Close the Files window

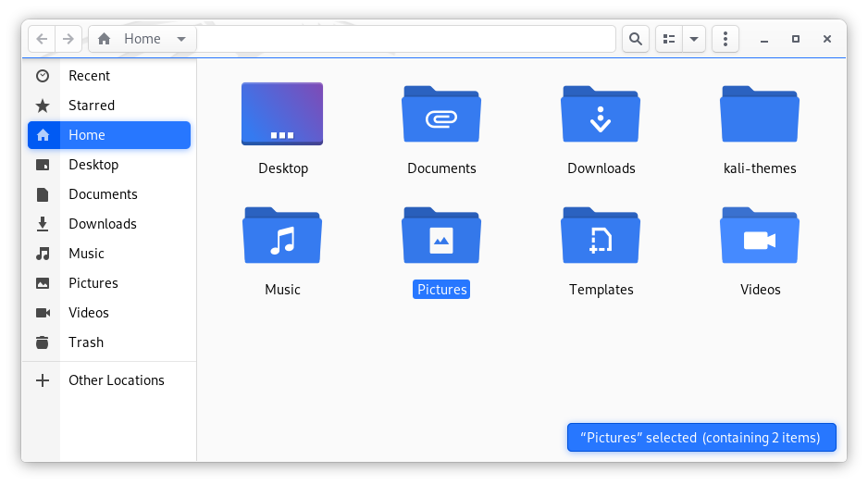pos(827,39)
